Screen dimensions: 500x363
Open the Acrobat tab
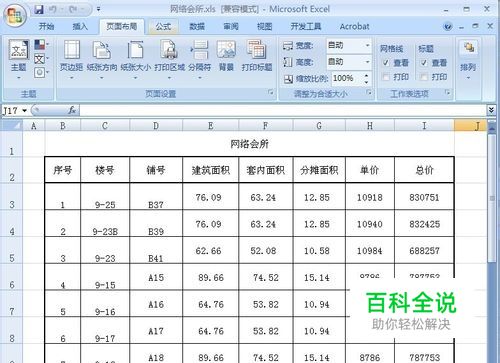pyautogui.click(x=354, y=26)
